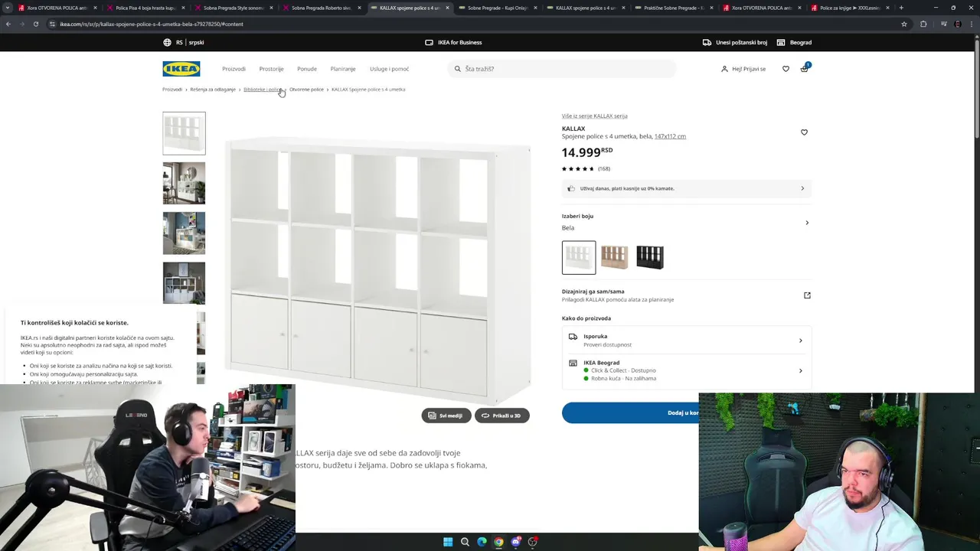This screenshot has height=551, width=980.
Task: Expand the pay later 0% interest banner
Action: pos(686,188)
